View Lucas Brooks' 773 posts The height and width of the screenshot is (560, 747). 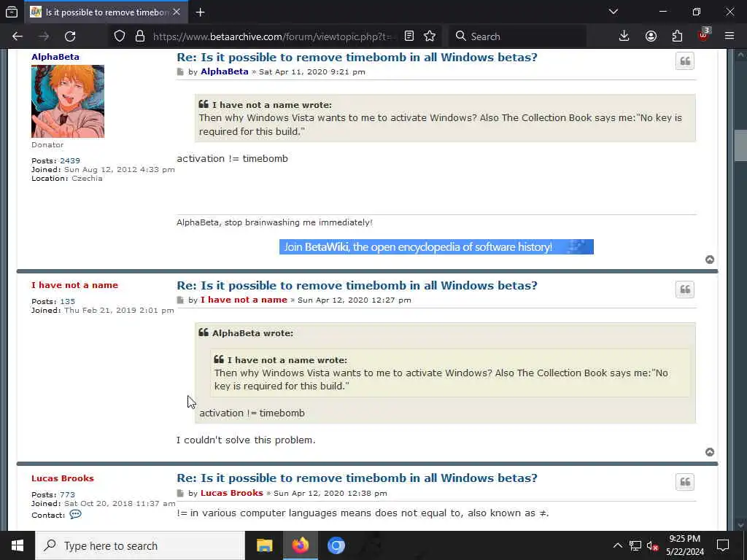68,495
